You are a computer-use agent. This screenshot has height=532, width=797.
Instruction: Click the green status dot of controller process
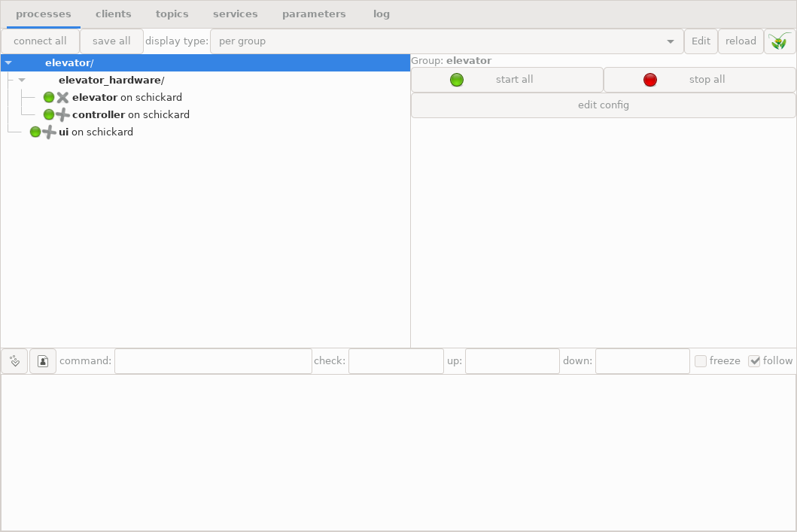point(49,115)
